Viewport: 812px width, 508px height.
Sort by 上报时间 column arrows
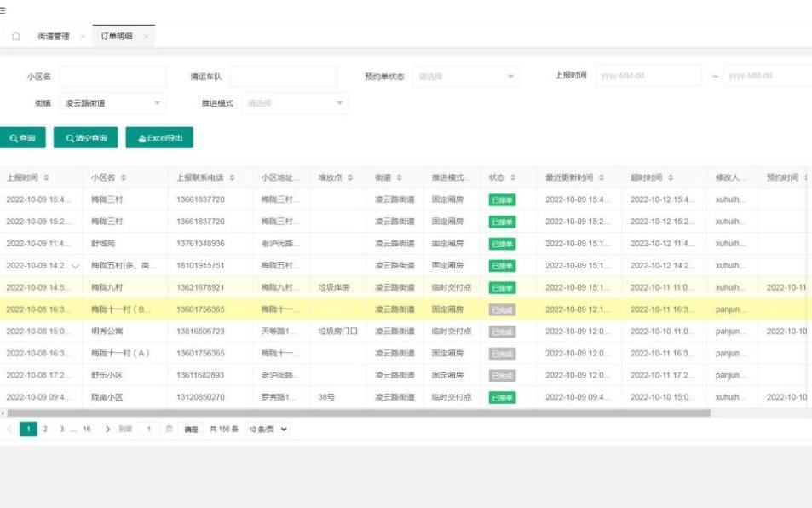46,177
